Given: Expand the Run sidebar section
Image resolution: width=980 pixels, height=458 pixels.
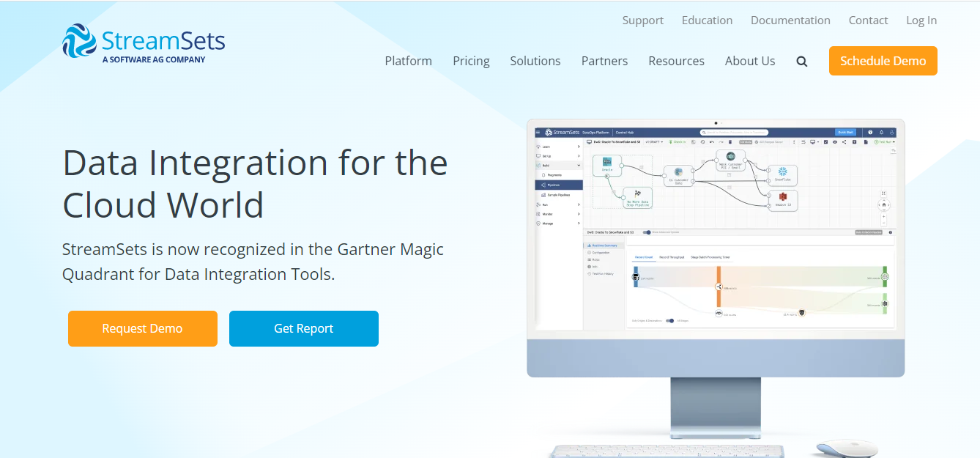Looking at the screenshot, I should 558,204.
